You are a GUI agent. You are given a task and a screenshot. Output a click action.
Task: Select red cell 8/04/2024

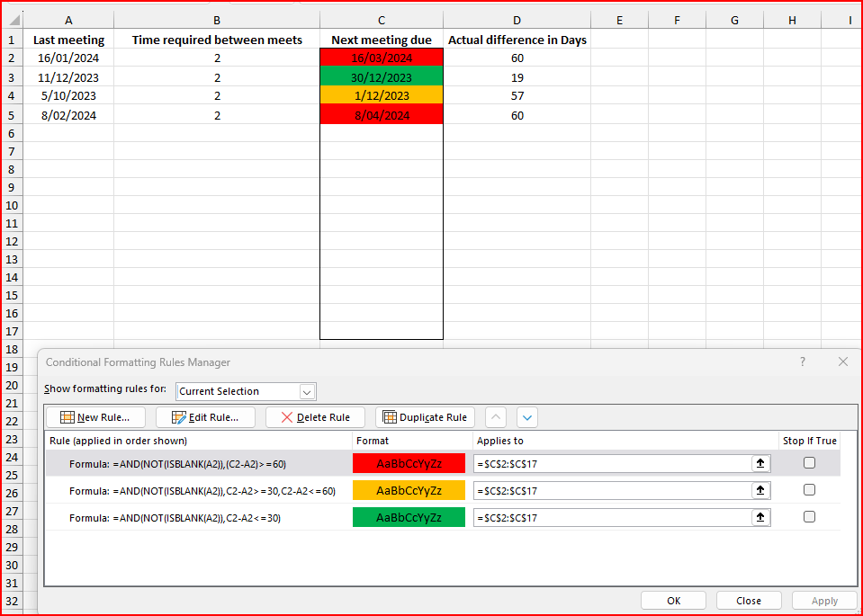(x=382, y=115)
